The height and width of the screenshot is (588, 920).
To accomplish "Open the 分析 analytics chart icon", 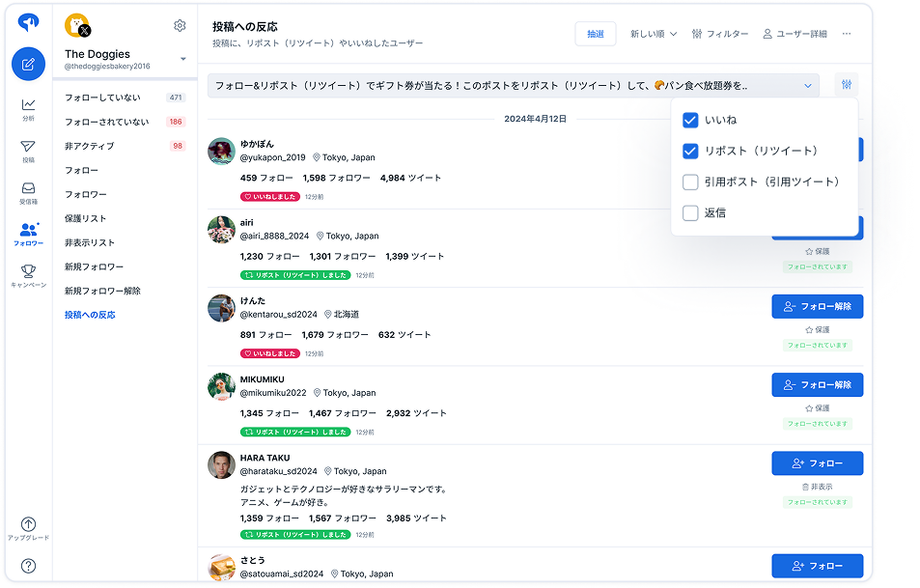I will coord(28,104).
